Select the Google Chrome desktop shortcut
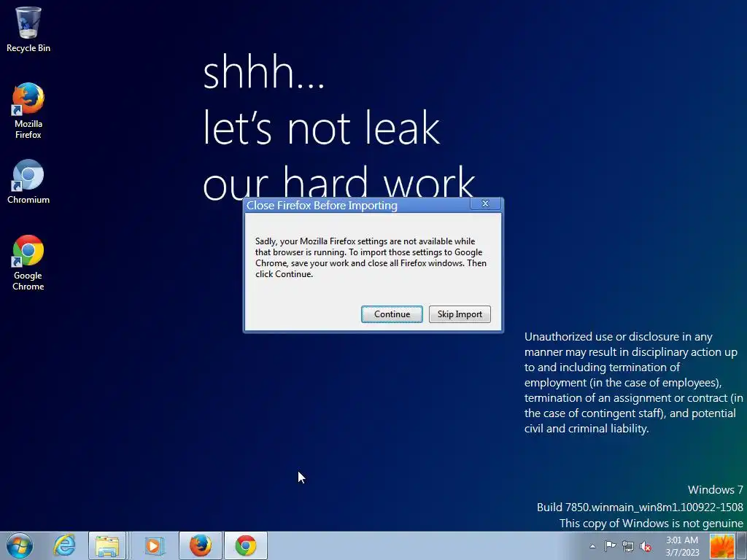This screenshot has height=560, width=747. point(28,262)
